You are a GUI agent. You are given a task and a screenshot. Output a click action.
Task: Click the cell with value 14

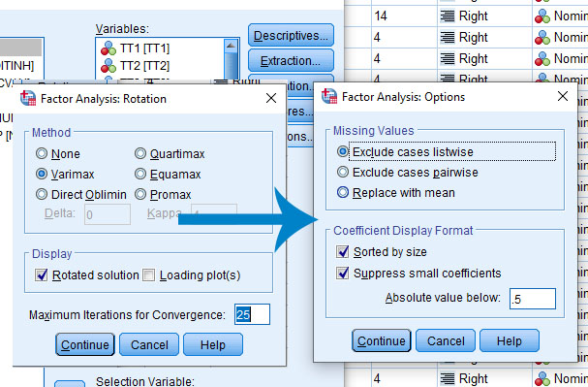[x=404, y=16]
